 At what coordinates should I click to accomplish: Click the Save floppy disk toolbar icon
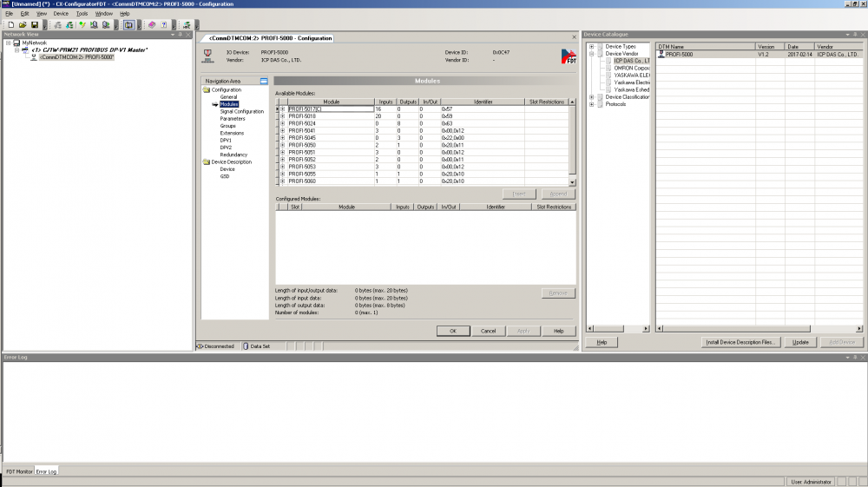tap(35, 25)
